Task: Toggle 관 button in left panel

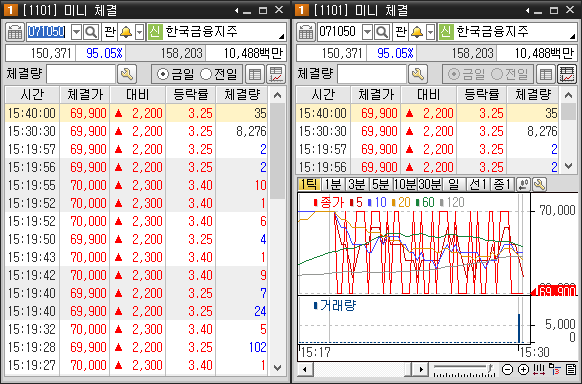Action: pos(110,32)
